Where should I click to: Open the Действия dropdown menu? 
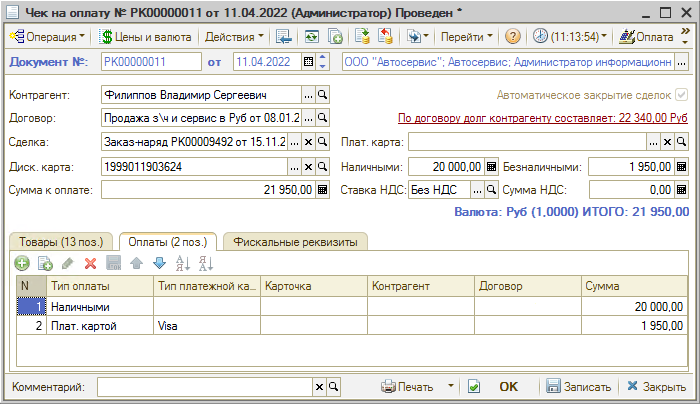click(x=234, y=36)
